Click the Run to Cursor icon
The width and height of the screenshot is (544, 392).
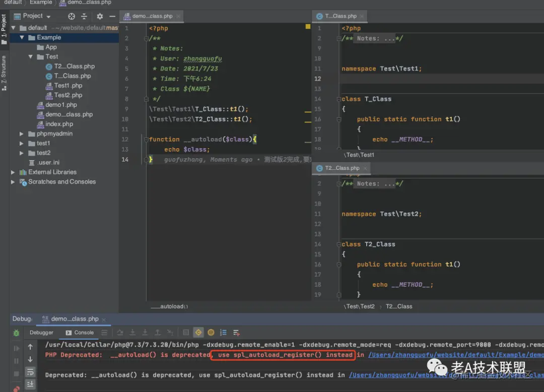(170, 333)
